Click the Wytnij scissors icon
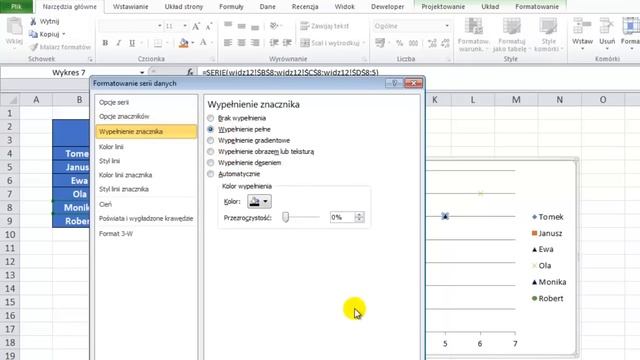The width and height of the screenshot is (640, 360). point(33,21)
